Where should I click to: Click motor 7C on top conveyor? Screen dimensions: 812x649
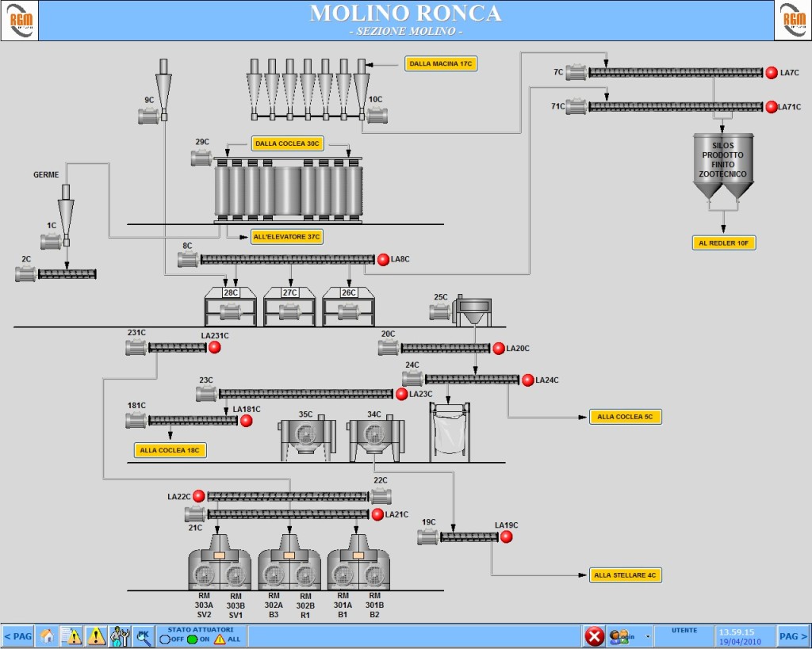[x=576, y=72]
